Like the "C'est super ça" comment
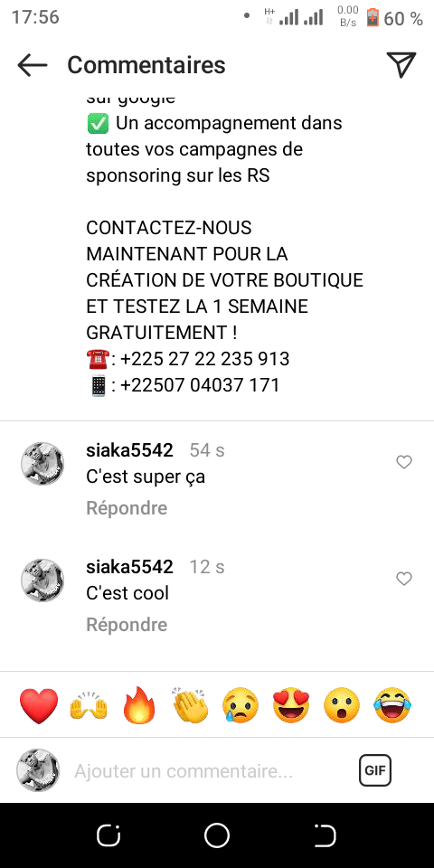434x868 pixels. 404,462
